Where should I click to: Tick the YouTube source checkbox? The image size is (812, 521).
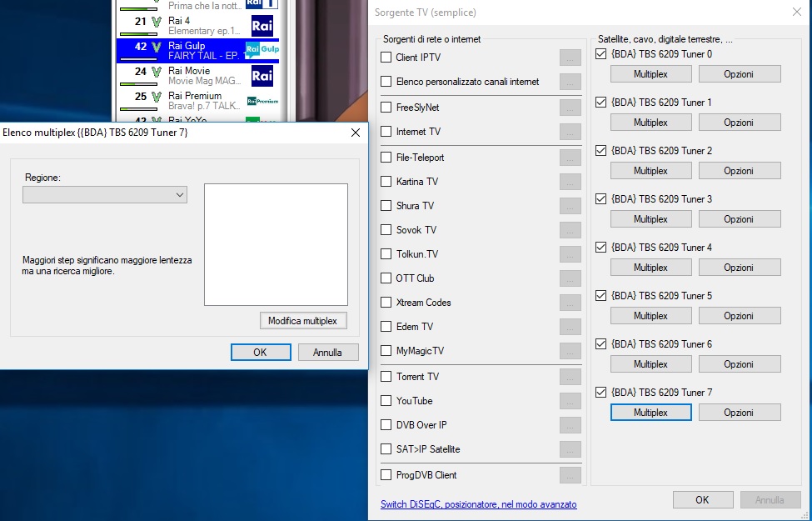point(386,401)
